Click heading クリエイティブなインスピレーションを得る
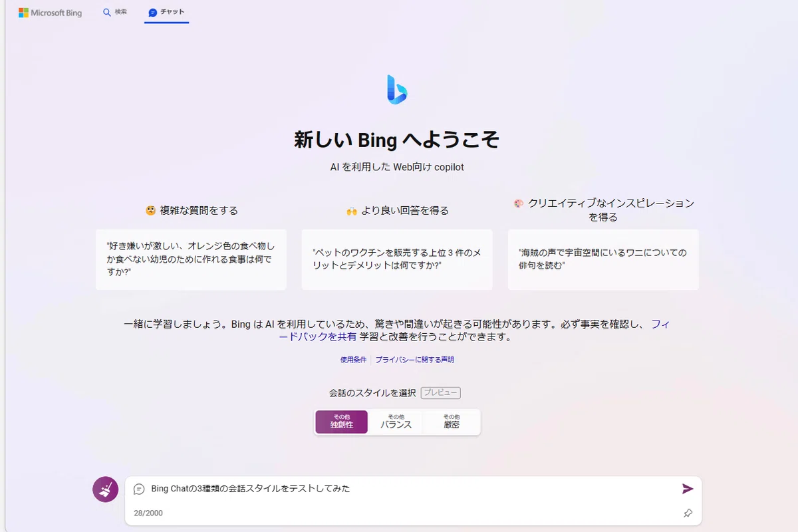 click(603, 210)
